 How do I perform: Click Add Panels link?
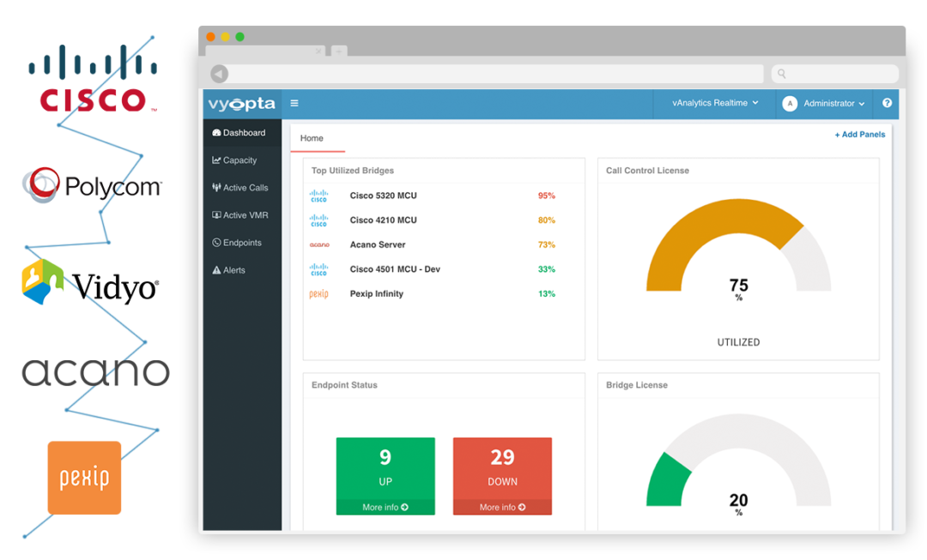click(x=859, y=134)
